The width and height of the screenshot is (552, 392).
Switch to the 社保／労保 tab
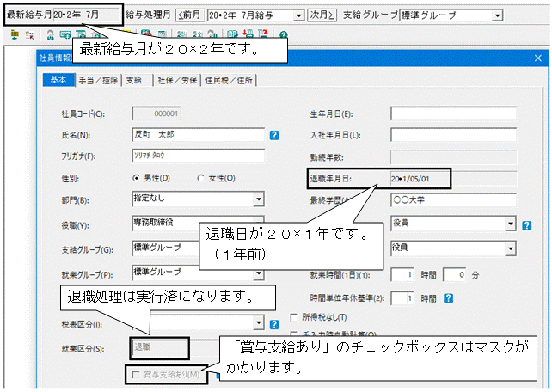(x=177, y=80)
